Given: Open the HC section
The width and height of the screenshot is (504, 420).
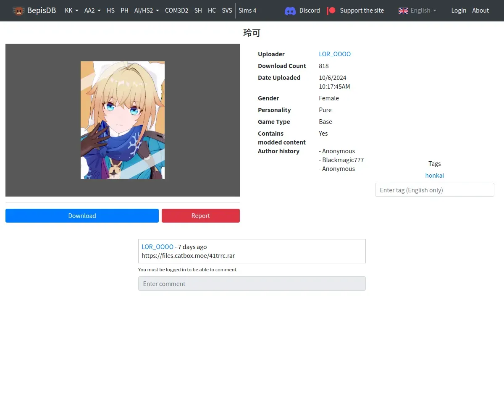Looking at the screenshot, I should (x=212, y=10).
